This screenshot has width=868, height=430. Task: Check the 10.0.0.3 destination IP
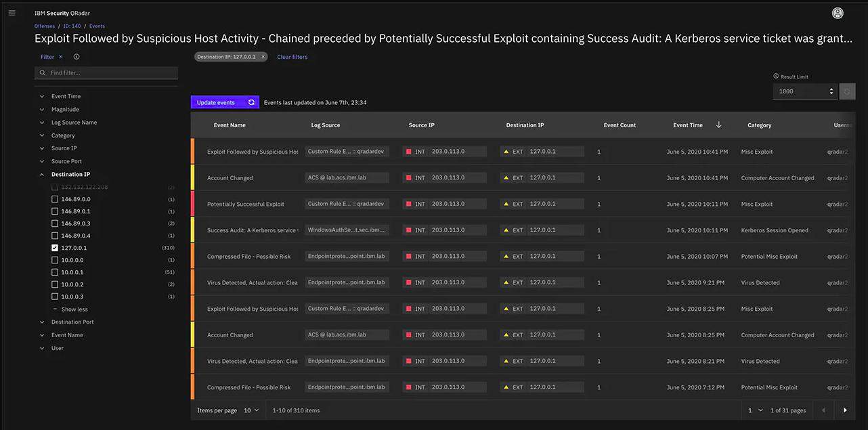(x=55, y=297)
